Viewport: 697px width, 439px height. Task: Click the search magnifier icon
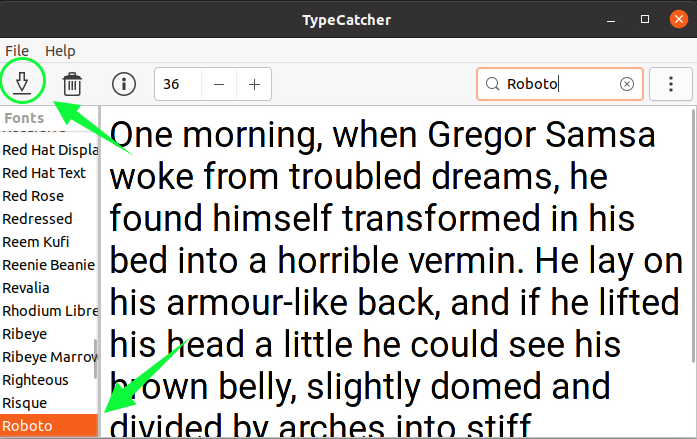(493, 85)
